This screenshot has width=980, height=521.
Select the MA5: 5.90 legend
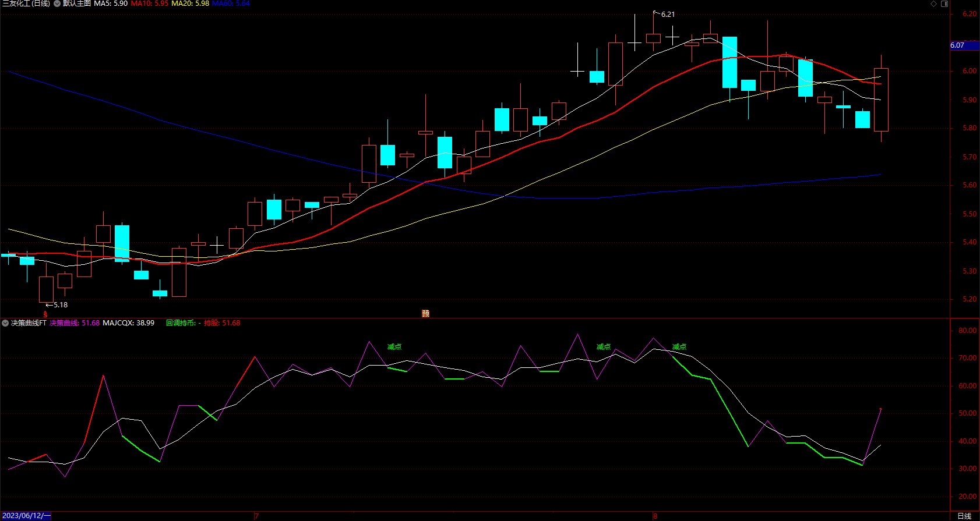click(111, 3)
